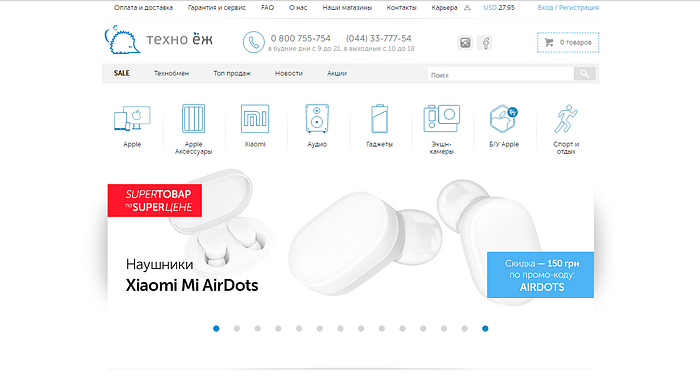700x386 pixels.
Task: Click the shopping cart icon
Action: (x=549, y=42)
